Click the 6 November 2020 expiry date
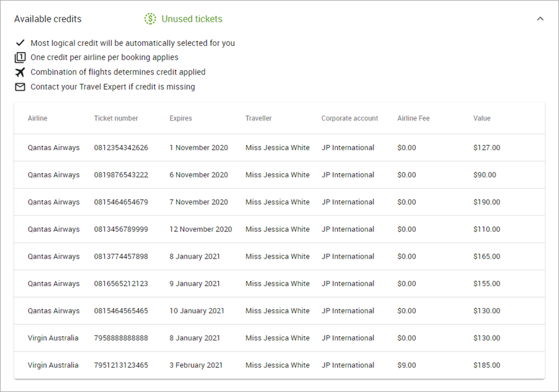 click(199, 175)
